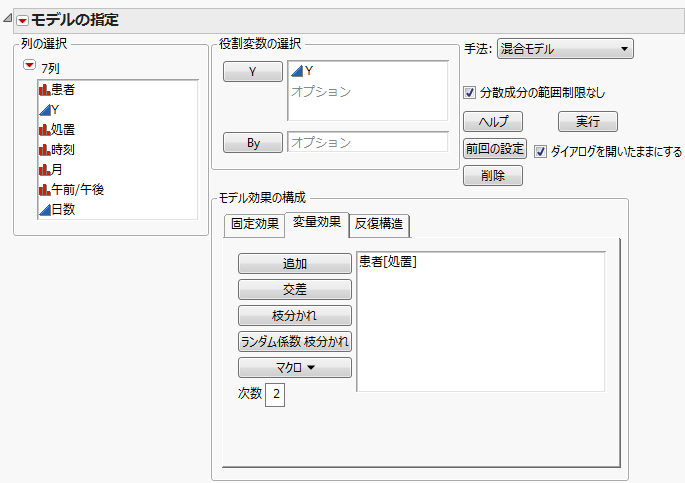Click the 追加 button

(294, 264)
